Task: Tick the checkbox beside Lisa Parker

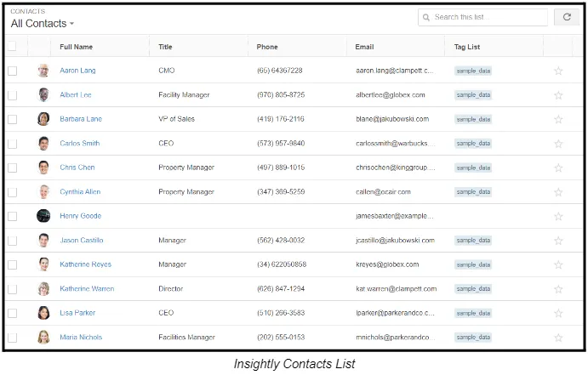Action: (13, 313)
